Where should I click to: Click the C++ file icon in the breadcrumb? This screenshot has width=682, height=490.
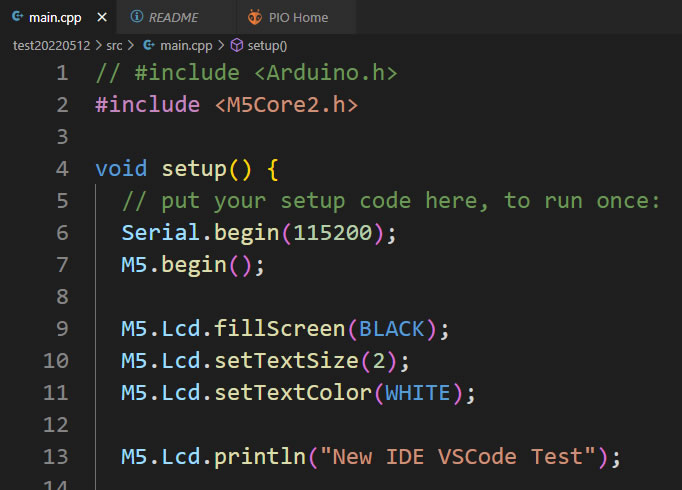click(149, 45)
